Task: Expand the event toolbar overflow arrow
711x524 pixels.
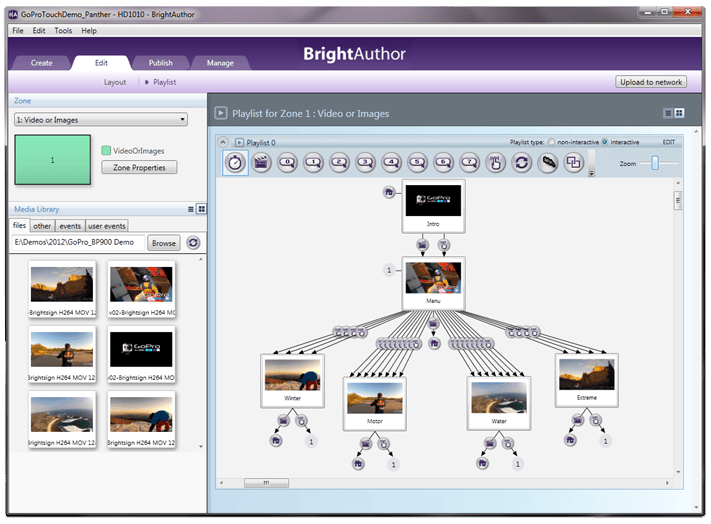Action: [592, 172]
